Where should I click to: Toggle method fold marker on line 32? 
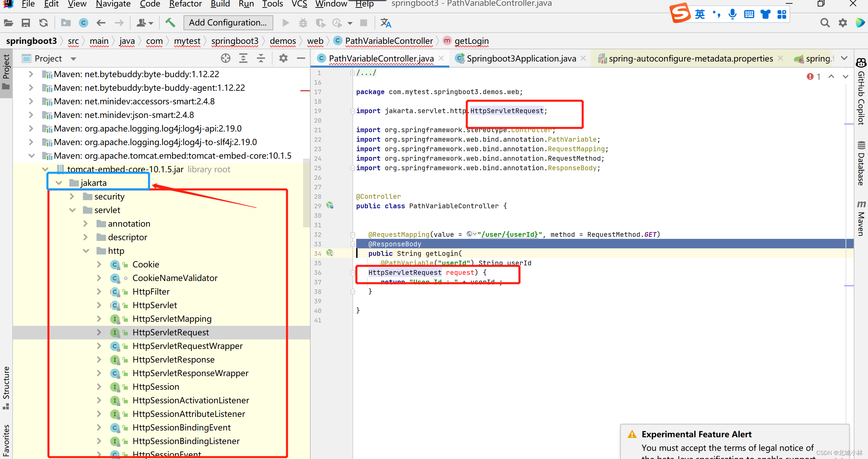click(352, 234)
